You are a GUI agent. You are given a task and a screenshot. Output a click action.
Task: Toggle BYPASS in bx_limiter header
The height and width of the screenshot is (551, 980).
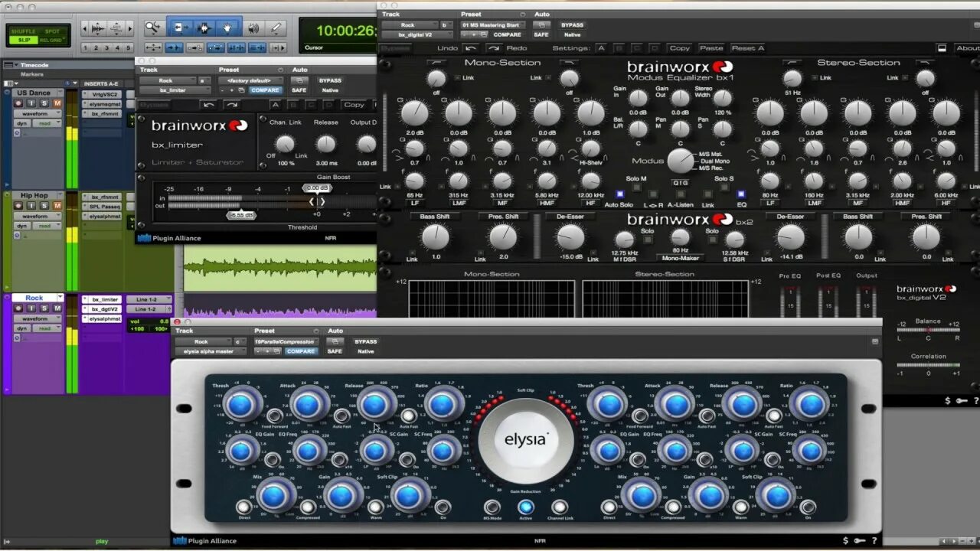tap(330, 80)
